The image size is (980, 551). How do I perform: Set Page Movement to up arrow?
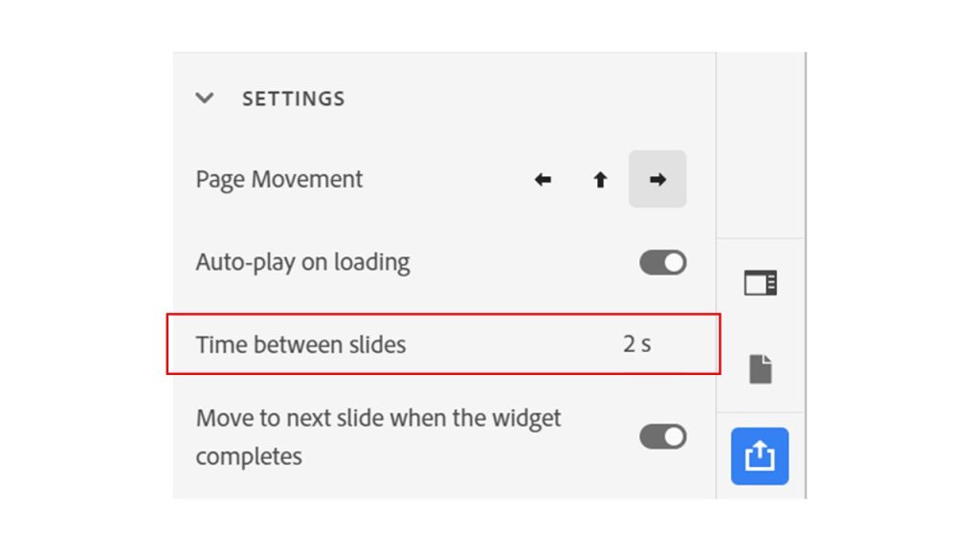(x=600, y=180)
